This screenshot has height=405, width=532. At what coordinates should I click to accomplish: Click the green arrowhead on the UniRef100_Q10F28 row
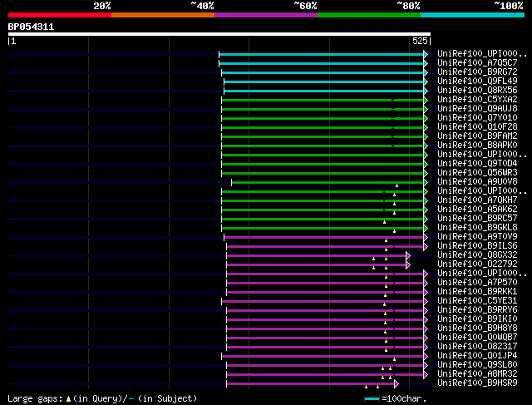pyautogui.click(x=426, y=127)
